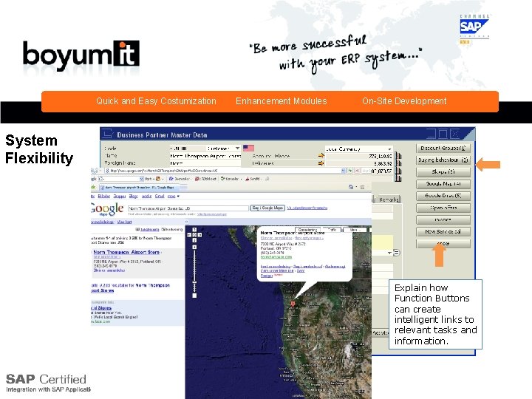Open the chart icon next to Deliveries
The image size is (532, 399).
pos(398,163)
